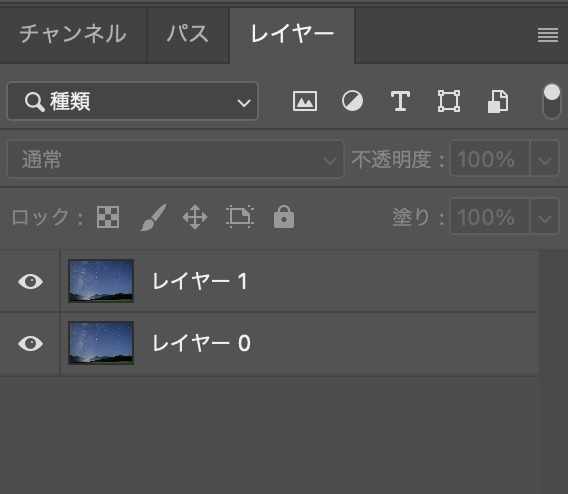Image resolution: width=568 pixels, height=494 pixels.
Task: Toggle the layer filtering switch
Action: pos(552,101)
